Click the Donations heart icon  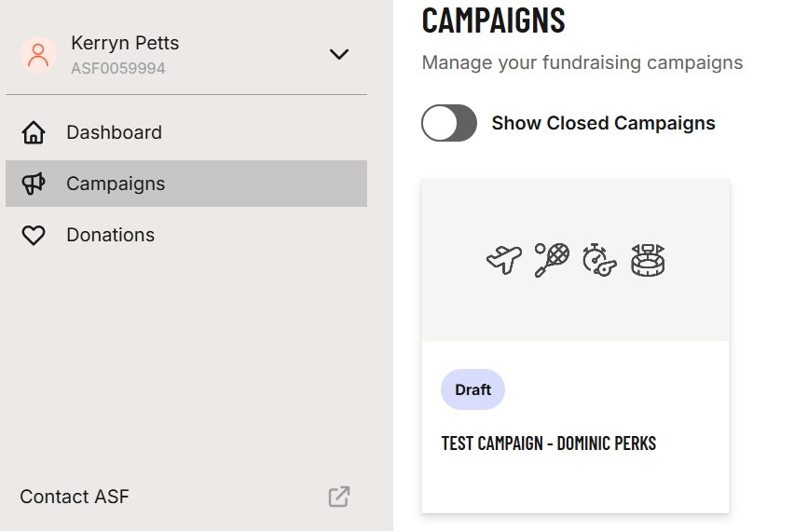pos(34,236)
